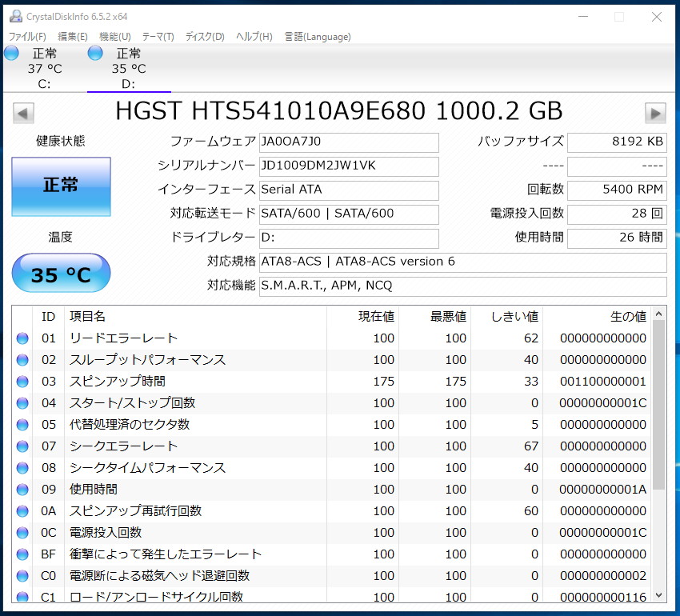Click status icon for ID 08 シークタイムパフォーマンス
Screen dimensions: 680x616
point(22,468)
